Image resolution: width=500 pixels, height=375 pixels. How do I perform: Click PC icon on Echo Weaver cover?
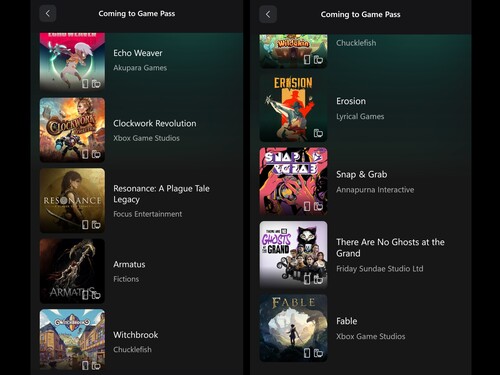[96, 84]
